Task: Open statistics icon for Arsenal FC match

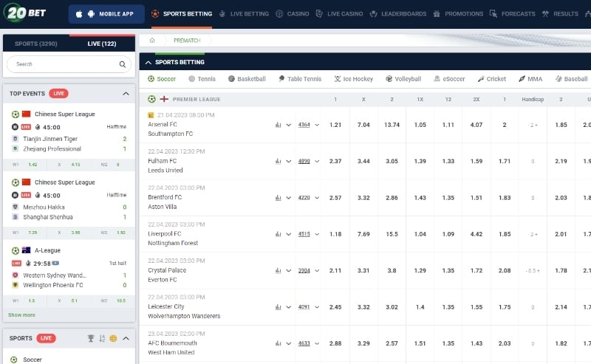Action: point(279,125)
